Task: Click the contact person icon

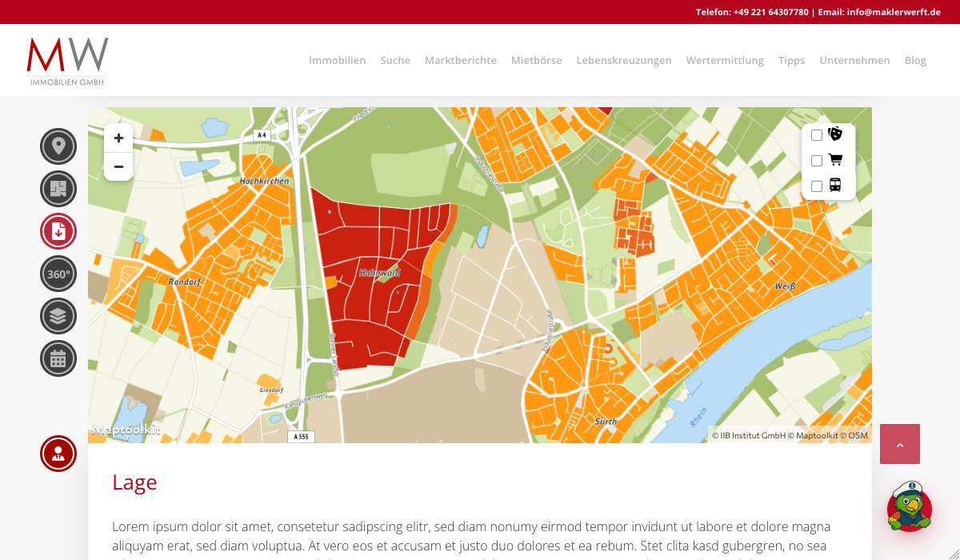Action: 58,454
